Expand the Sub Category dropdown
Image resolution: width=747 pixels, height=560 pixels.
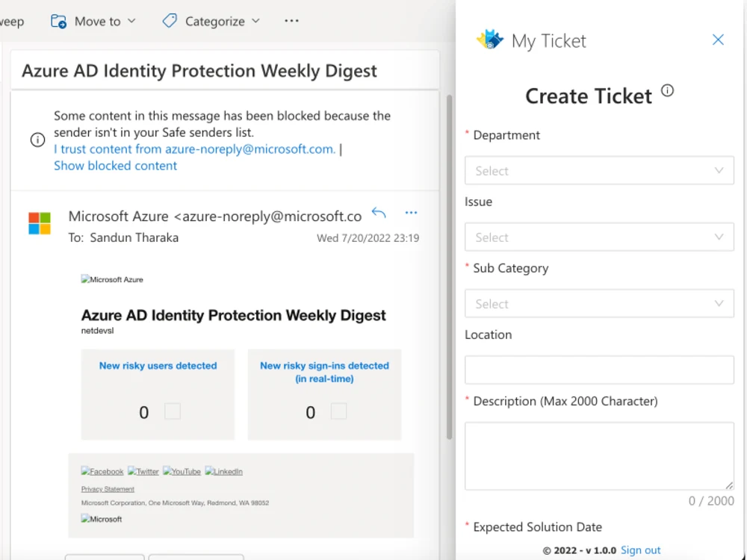coord(599,304)
